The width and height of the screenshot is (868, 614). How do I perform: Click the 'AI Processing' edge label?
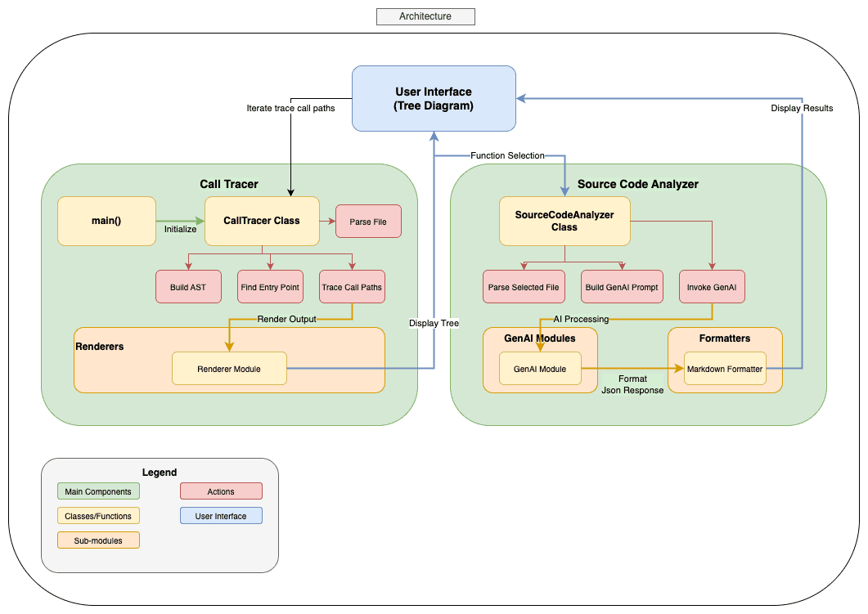click(x=581, y=319)
